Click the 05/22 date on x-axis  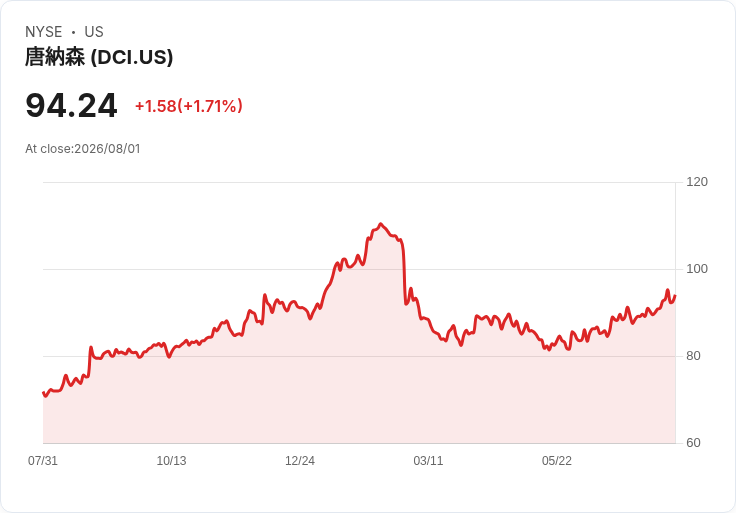pyautogui.click(x=557, y=461)
